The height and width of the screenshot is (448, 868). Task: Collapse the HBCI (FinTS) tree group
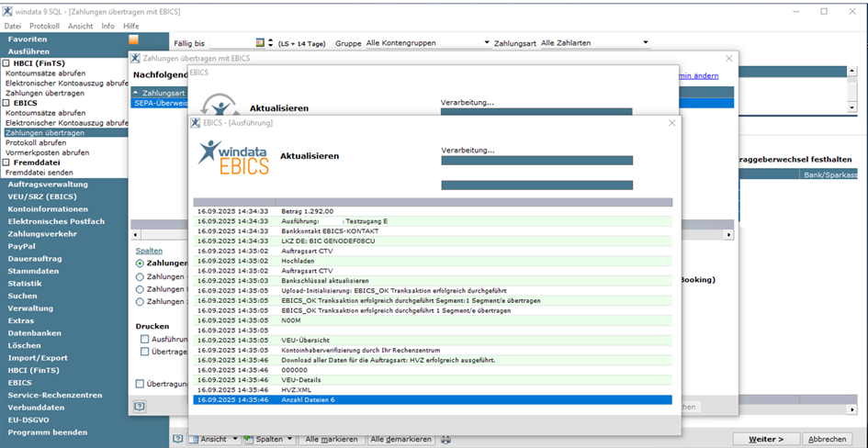pos(4,62)
